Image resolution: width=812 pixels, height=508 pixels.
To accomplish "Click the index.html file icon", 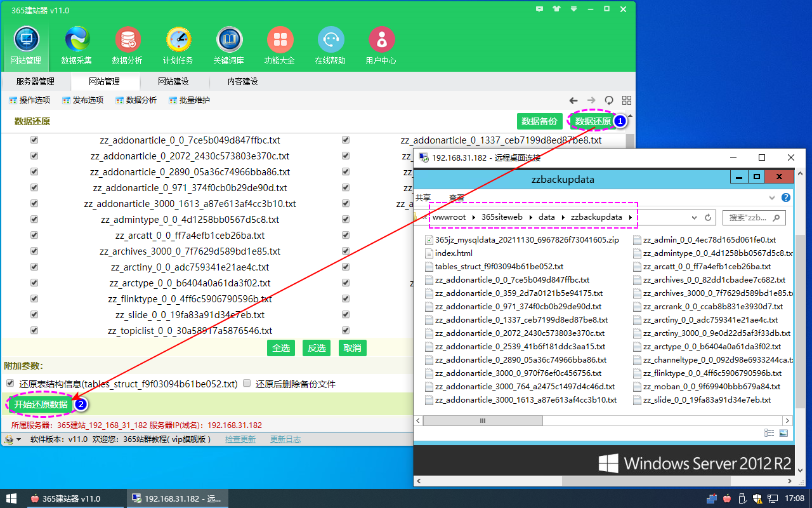I will (429, 253).
